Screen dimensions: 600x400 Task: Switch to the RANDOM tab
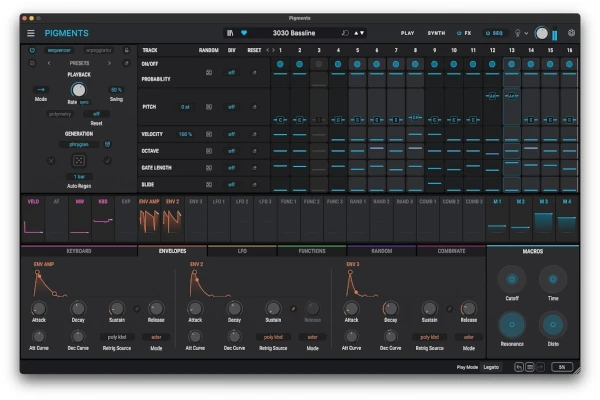(x=382, y=251)
